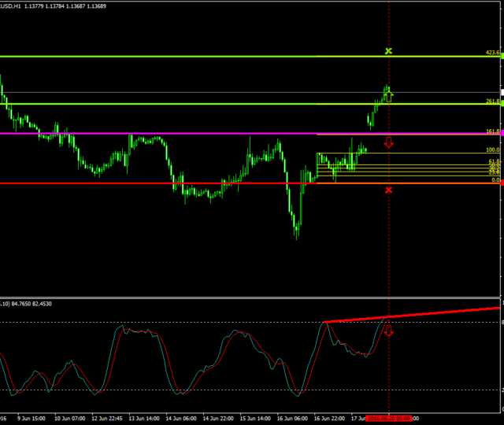
Task: Click the magenta 161.8 level marker on the price axis
Action: pyautogui.click(x=502, y=134)
